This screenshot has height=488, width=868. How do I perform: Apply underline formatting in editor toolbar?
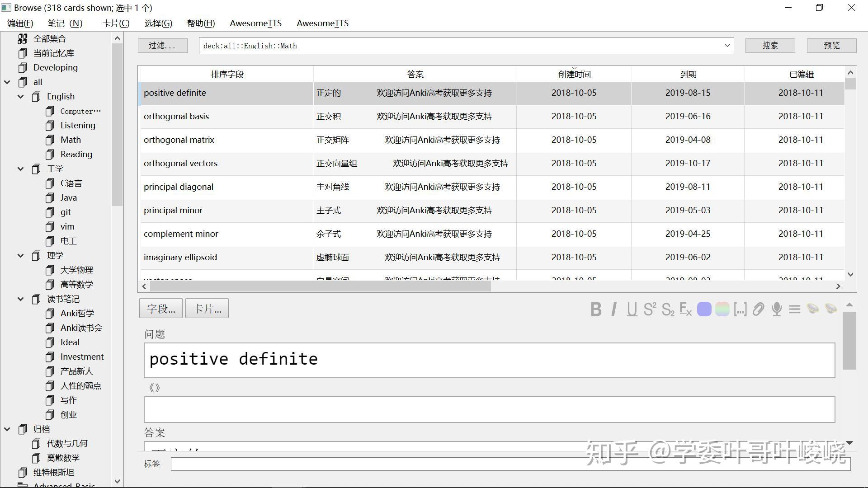(632, 309)
